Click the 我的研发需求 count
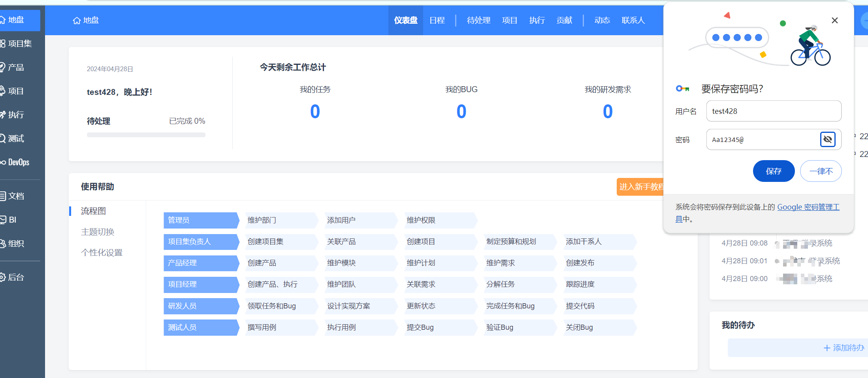868x378 pixels. pos(608,112)
